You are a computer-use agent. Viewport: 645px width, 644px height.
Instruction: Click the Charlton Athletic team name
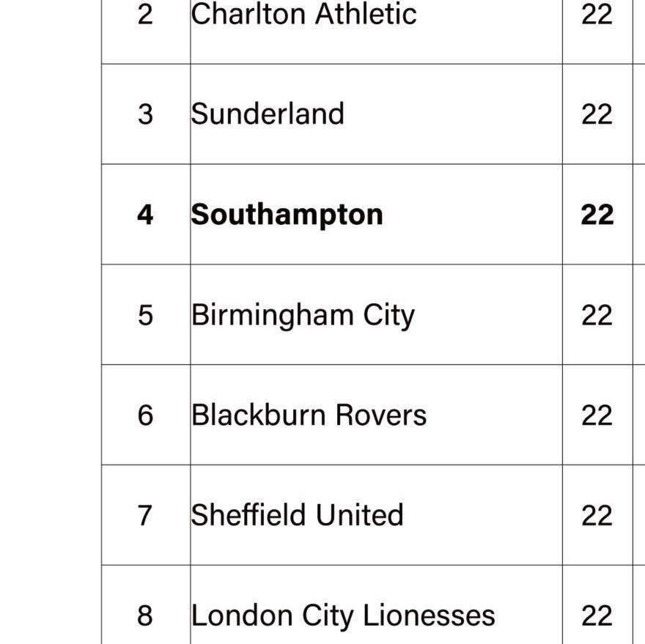point(303,15)
